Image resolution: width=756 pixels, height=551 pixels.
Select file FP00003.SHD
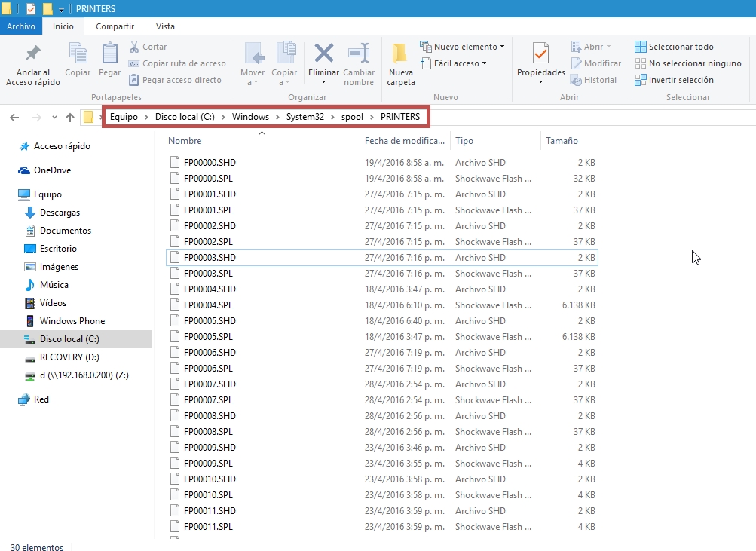pos(382,258)
